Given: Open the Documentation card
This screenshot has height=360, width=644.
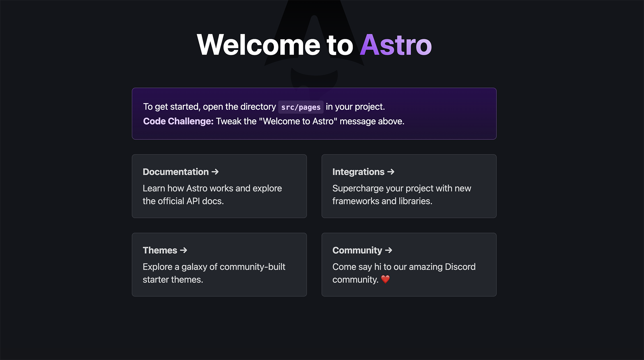Looking at the screenshot, I should (219, 186).
